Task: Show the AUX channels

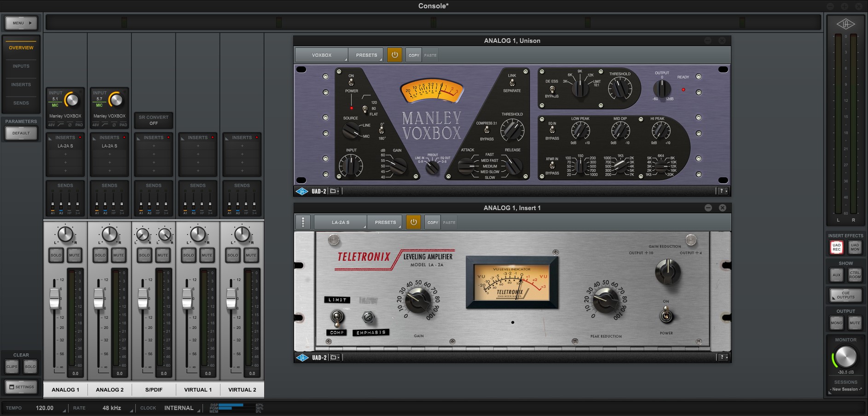Action: [x=837, y=275]
